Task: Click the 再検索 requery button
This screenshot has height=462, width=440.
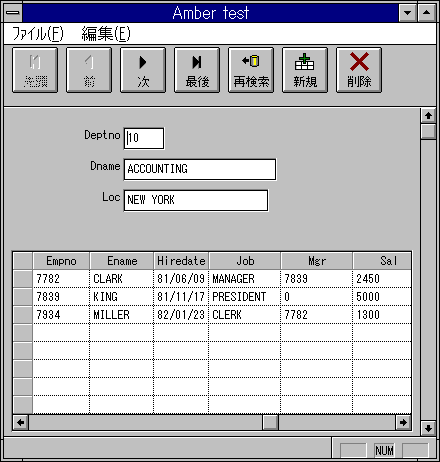Action: [251, 70]
